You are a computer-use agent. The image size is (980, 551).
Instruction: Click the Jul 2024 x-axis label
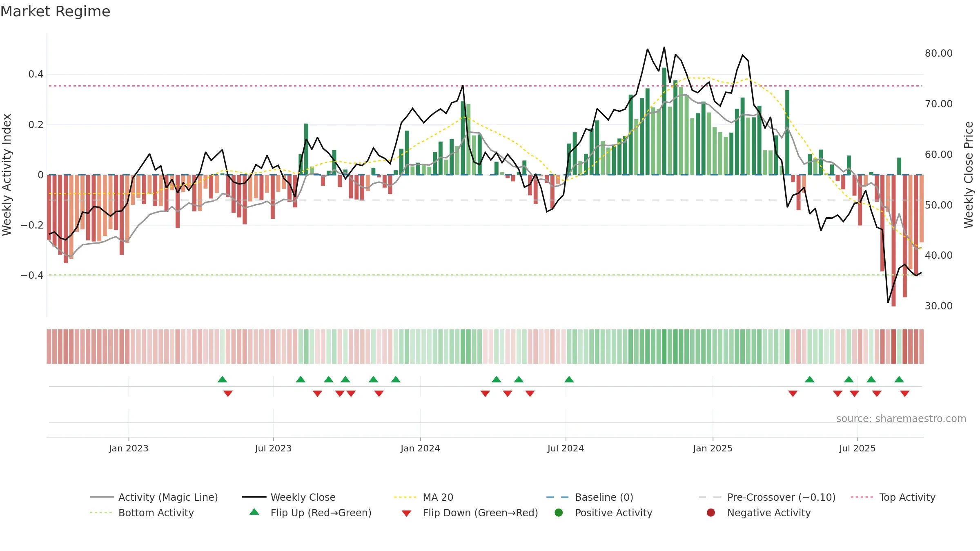tap(566, 448)
